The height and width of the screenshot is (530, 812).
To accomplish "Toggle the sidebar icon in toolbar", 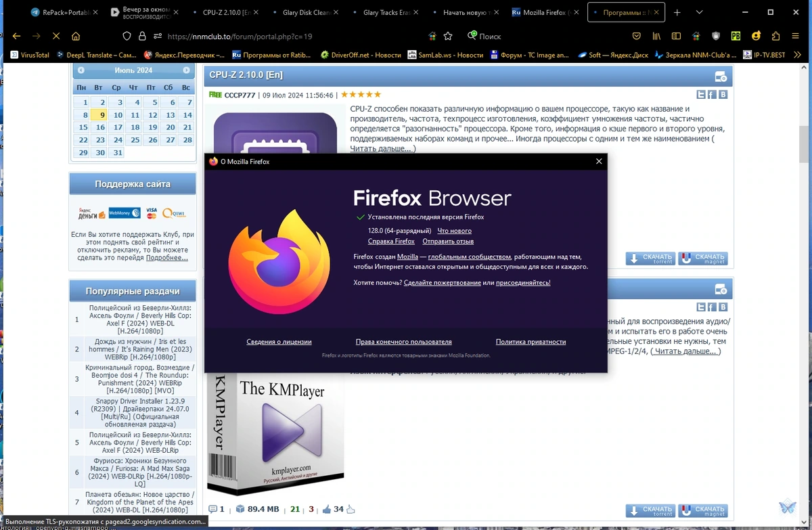I will [x=676, y=36].
